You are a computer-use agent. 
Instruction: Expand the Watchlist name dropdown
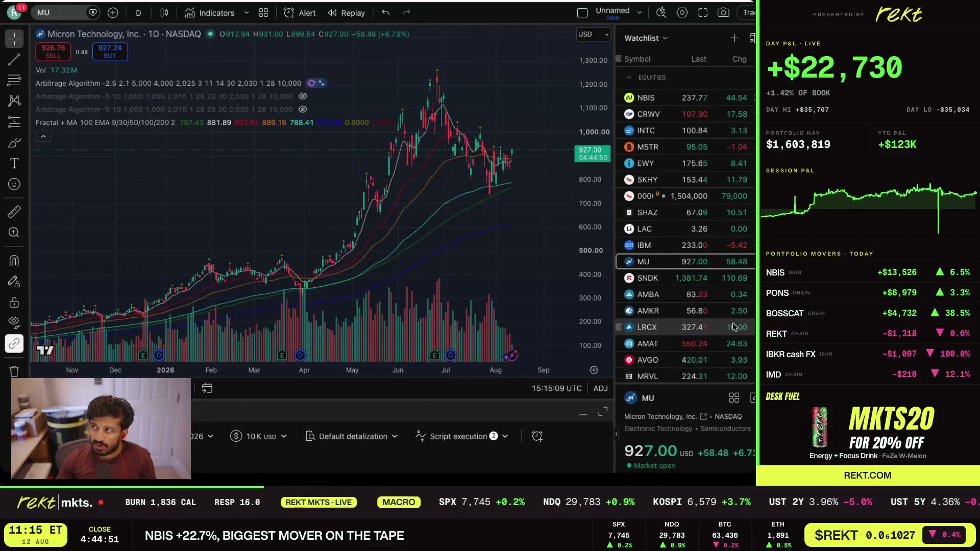pos(646,38)
